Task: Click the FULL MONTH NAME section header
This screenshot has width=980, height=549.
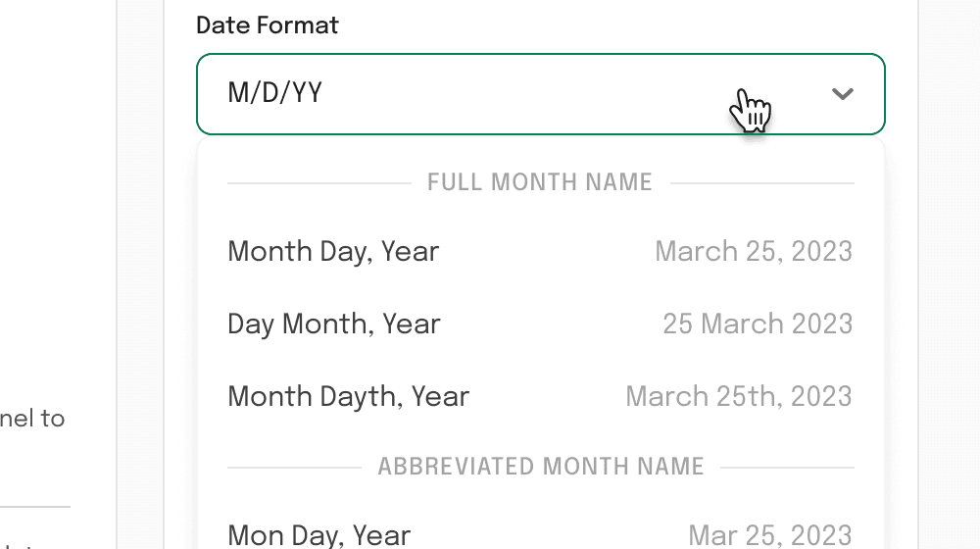Action: (540, 182)
